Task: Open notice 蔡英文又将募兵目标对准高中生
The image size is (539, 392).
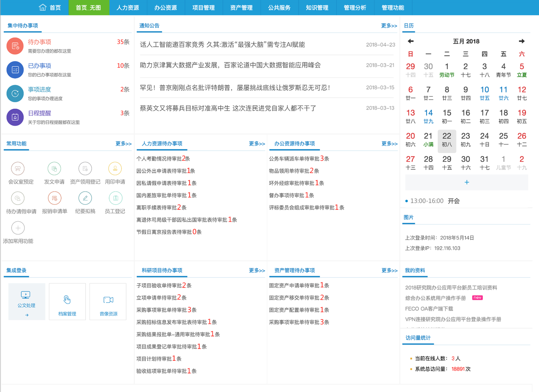Action: [228, 108]
